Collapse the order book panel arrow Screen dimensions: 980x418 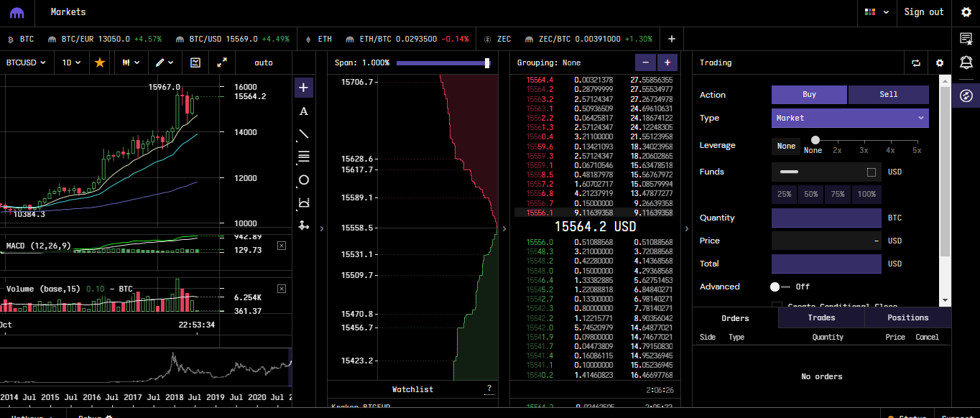click(686, 228)
